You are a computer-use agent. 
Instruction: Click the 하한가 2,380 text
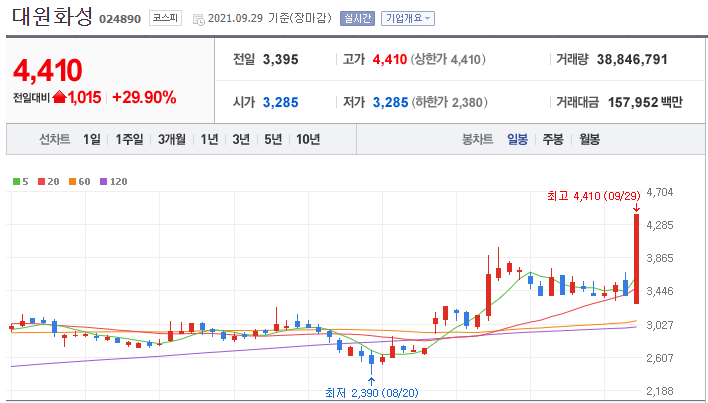coord(449,102)
